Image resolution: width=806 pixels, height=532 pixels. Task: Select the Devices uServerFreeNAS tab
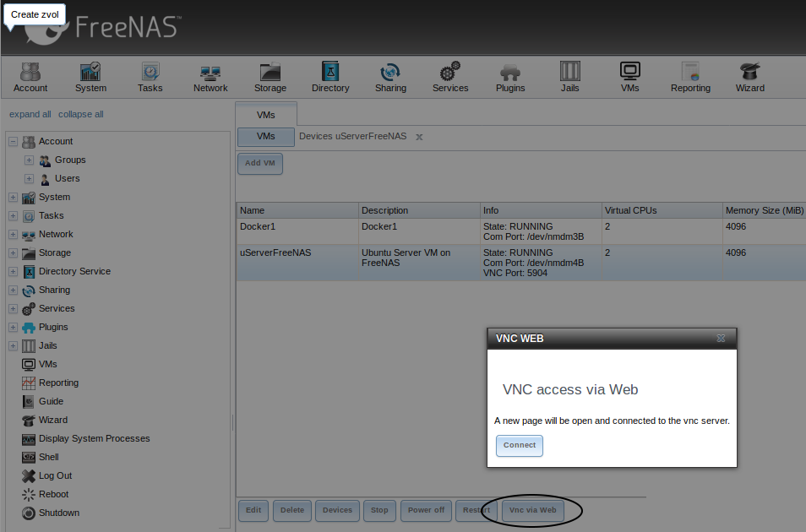(x=352, y=136)
